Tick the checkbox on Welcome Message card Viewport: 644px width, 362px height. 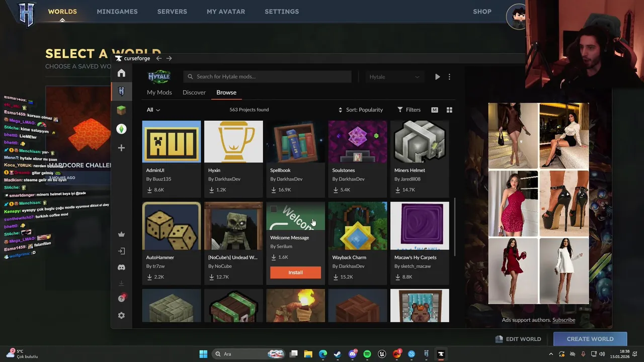(274, 209)
